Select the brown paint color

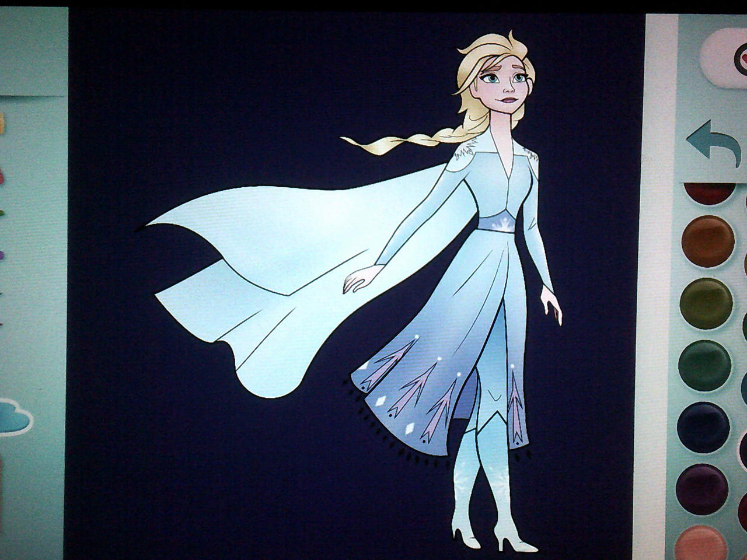pos(707,241)
